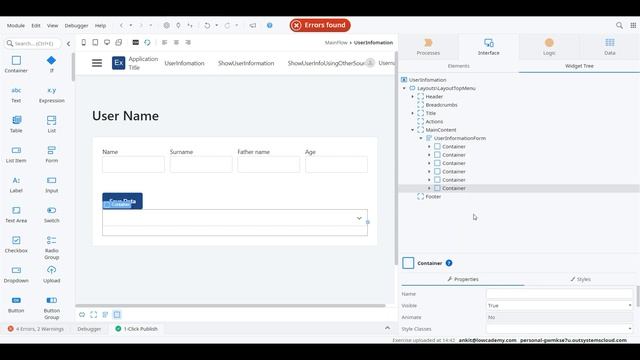The image size is (640, 360).
Task: Select the Label widget
Action: pos(16,184)
